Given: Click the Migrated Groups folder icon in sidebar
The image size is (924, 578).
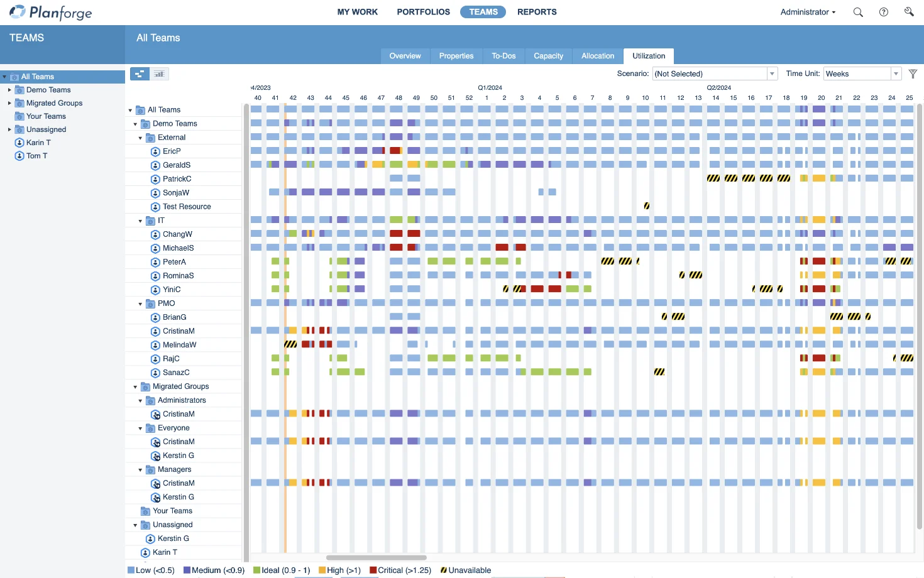Looking at the screenshot, I should coord(19,103).
